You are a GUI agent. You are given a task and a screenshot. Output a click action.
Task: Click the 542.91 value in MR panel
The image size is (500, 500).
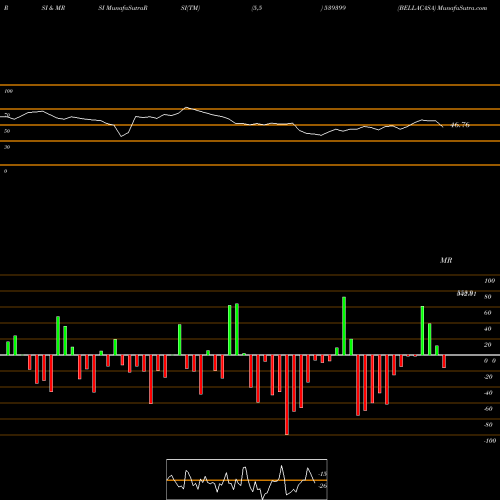[x=466, y=294]
